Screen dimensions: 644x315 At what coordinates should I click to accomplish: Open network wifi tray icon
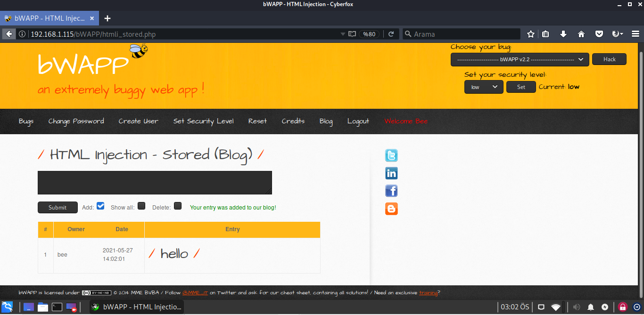coord(556,307)
